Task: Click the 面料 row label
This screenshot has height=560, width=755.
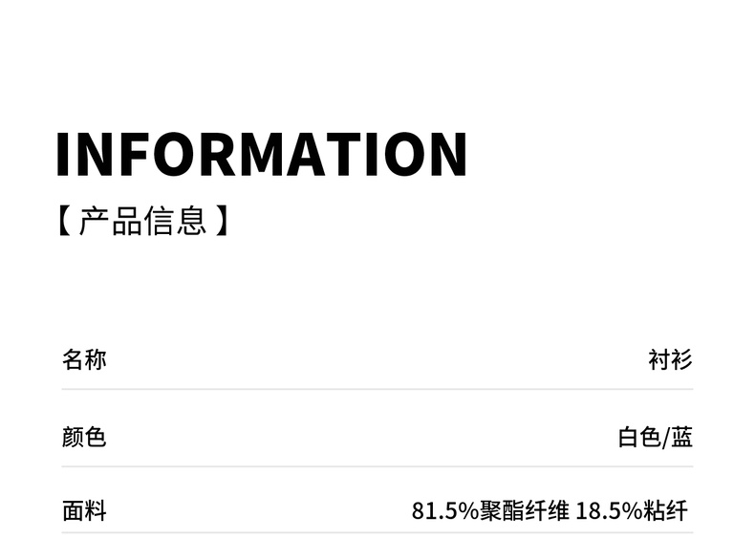Action: click(84, 511)
